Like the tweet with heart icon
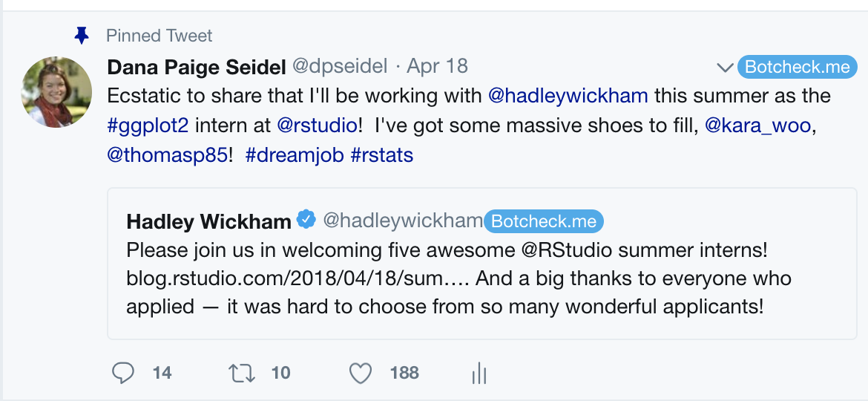 361,374
